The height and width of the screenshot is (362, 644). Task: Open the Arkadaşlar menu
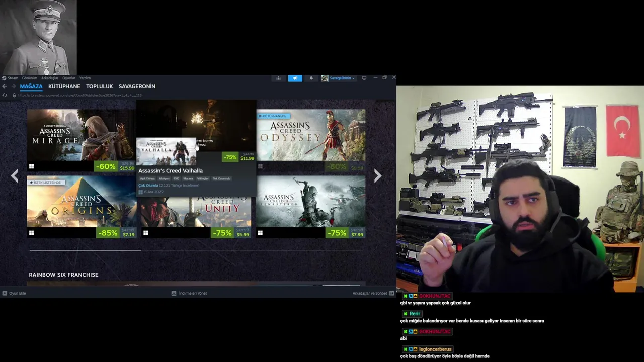point(50,78)
